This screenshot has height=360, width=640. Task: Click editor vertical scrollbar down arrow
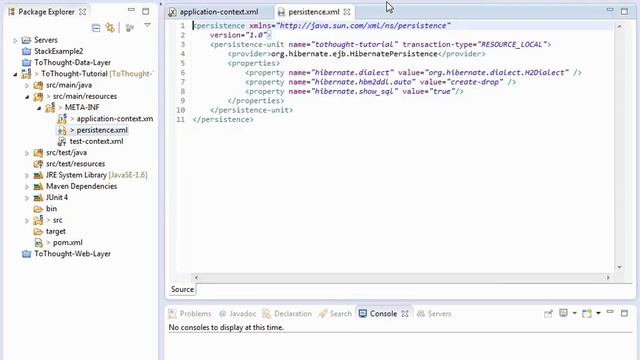tap(619, 267)
